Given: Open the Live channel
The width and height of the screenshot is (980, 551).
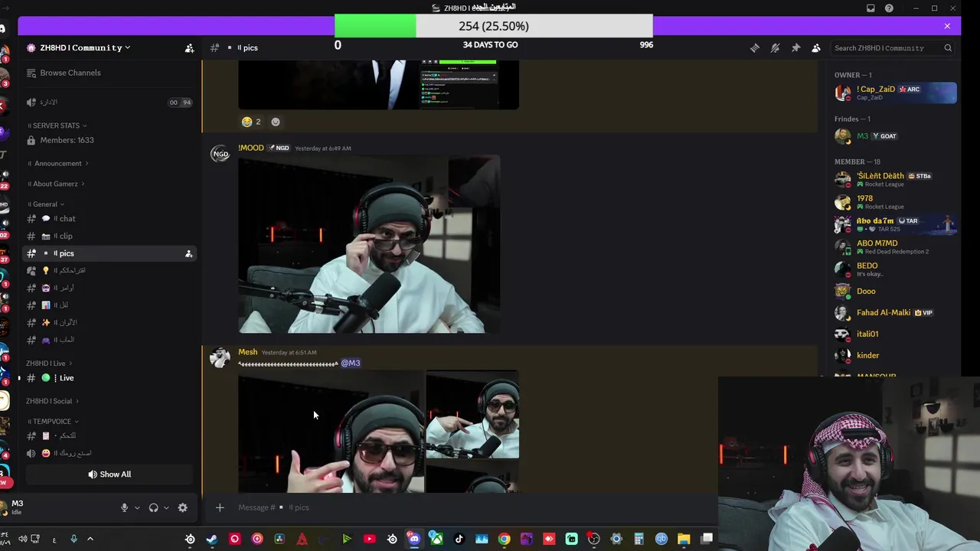Looking at the screenshot, I should pyautogui.click(x=109, y=378).
